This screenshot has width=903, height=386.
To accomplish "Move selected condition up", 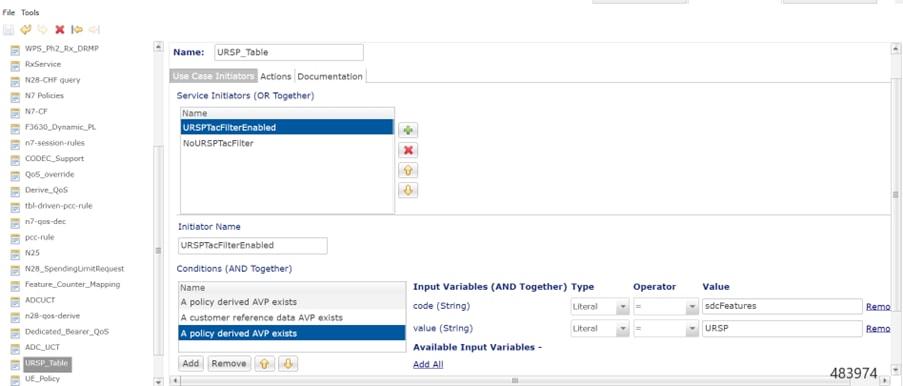I will pos(264,364).
